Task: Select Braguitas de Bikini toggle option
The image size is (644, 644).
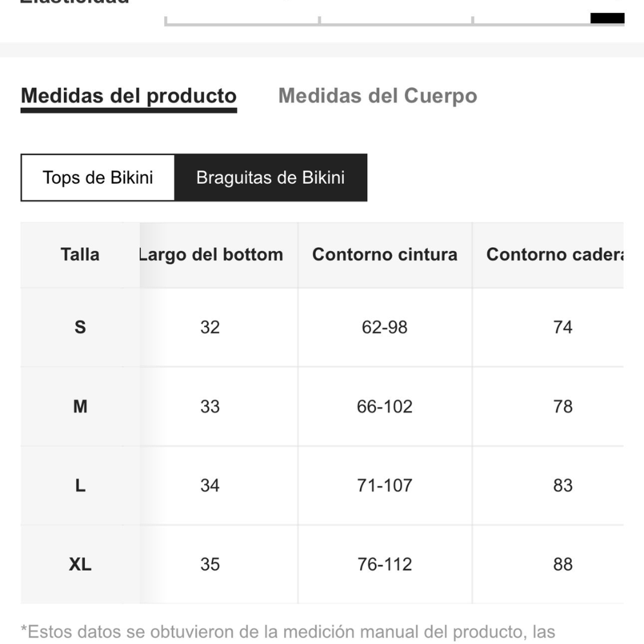Action: [270, 177]
